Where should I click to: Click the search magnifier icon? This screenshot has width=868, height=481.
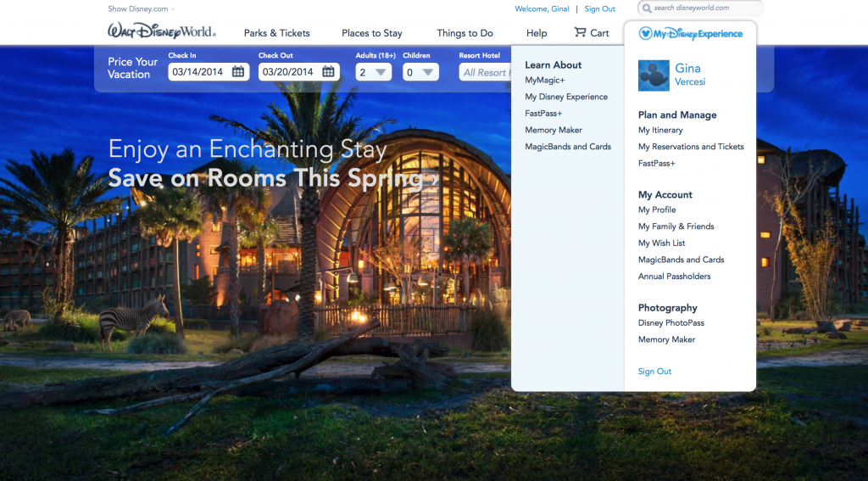[x=647, y=8]
